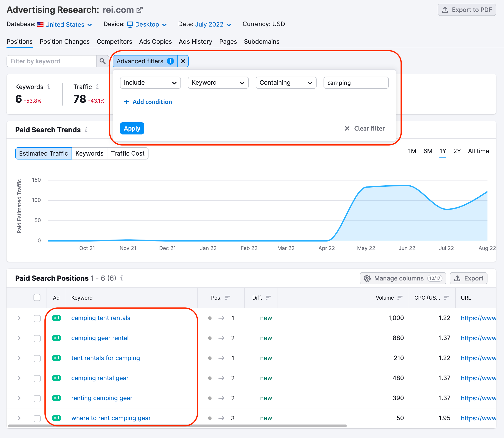Change database from United States dropdown
The width and height of the screenshot is (504, 438).
point(65,24)
